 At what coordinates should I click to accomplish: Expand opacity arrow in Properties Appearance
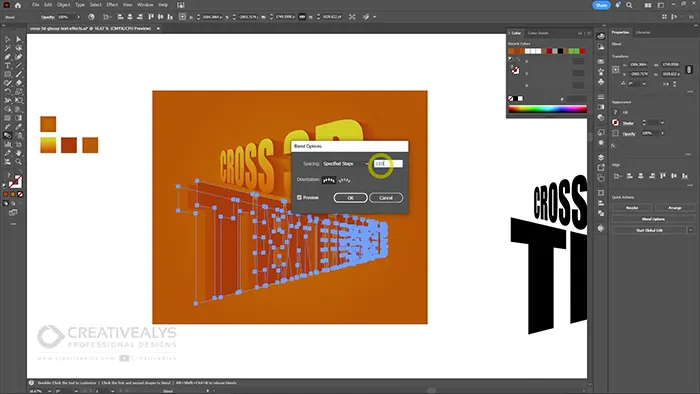(x=662, y=133)
